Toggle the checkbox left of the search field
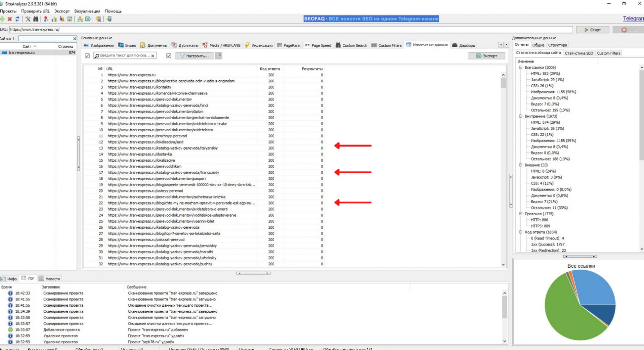This screenshot has height=350, width=644. [x=87, y=56]
